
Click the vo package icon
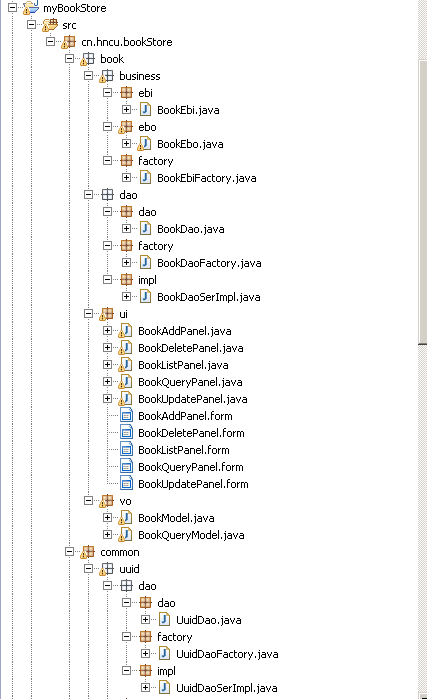107,501
